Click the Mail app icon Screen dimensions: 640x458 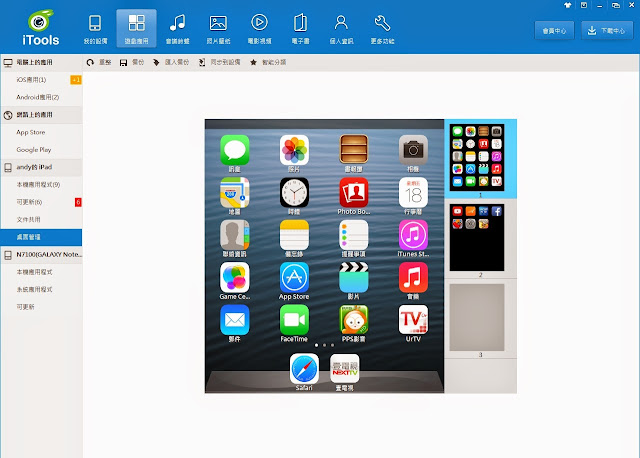(235, 320)
